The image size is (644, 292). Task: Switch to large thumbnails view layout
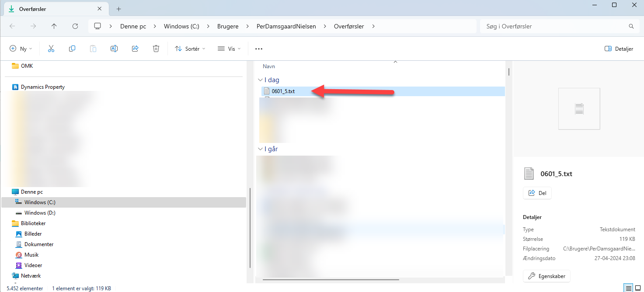click(x=638, y=288)
